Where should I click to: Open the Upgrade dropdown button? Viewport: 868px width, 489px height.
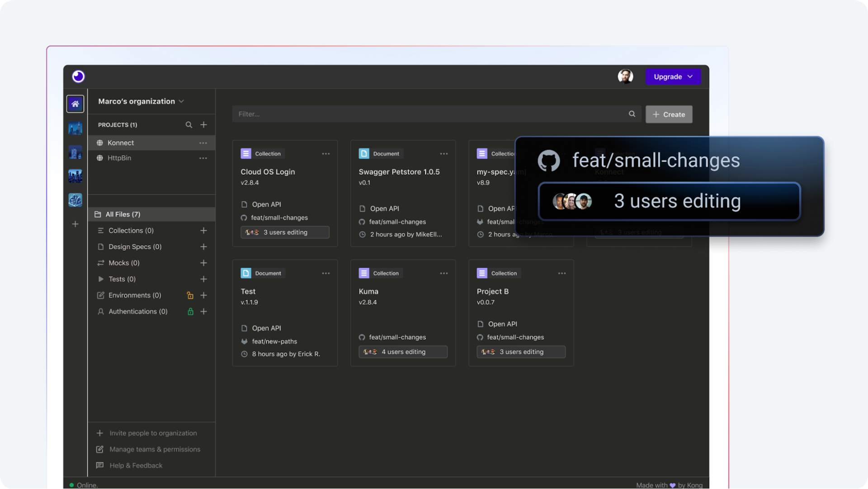pos(673,76)
